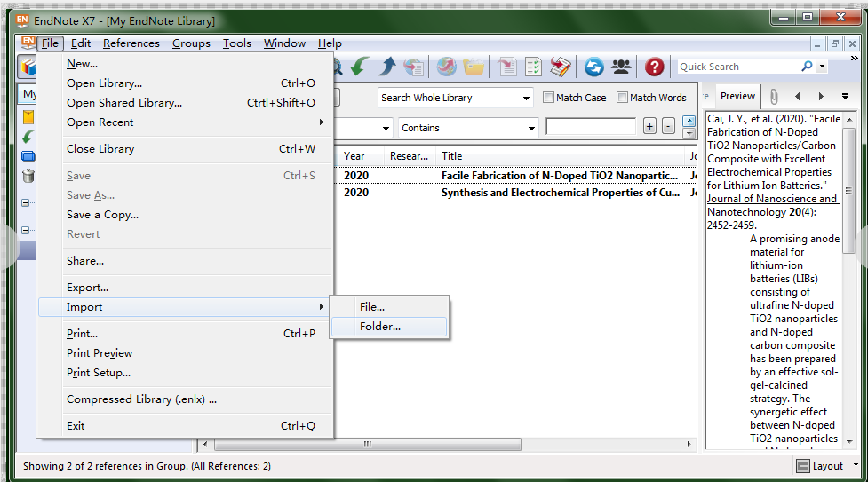Click the yellow envelope icon in the sidebar
Viewport: 868px width, 482px height.
pos(28,117)
